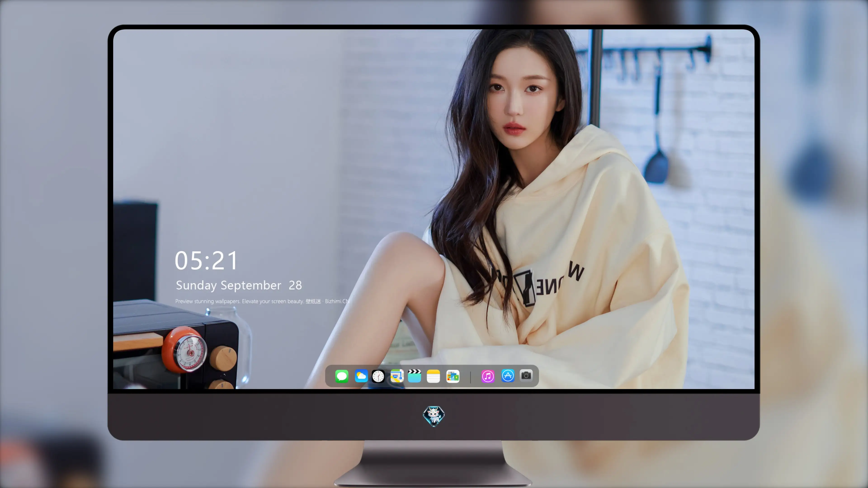
Task: Click the dragon mascot logo on monitor chin
Action: click(x=434, y=416)
